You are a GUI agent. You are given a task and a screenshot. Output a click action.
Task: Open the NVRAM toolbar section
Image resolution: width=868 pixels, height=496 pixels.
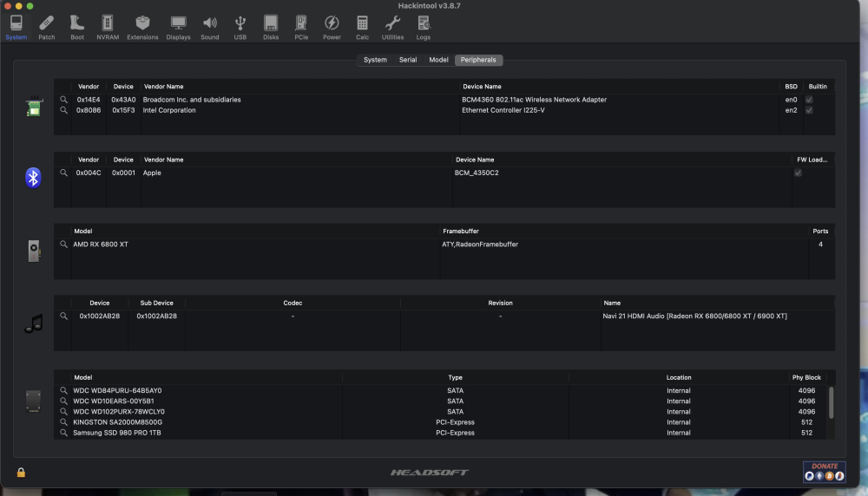pos(108,28)
